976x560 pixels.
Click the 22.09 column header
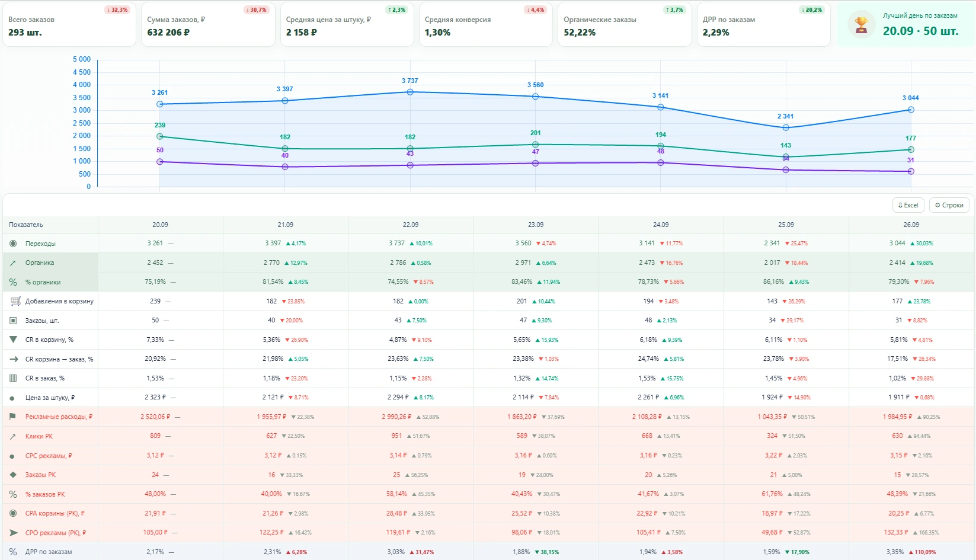[411, 225]
